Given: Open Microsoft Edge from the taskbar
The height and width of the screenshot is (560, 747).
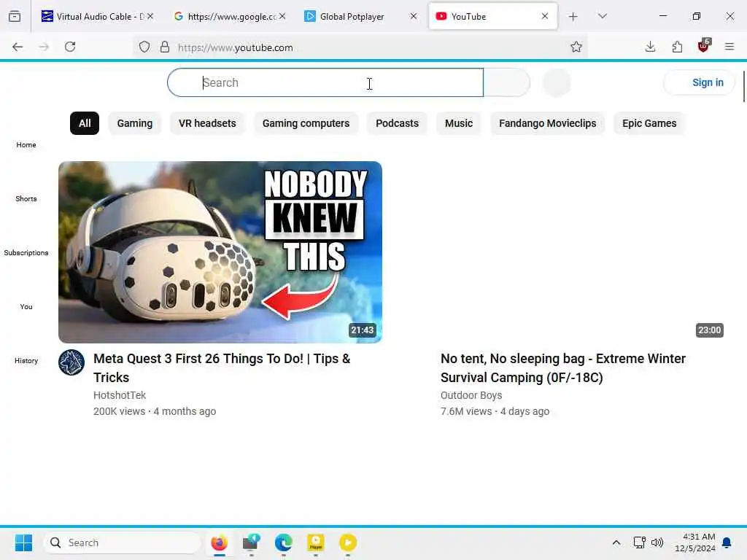Looking at the screenshot, I should [284, 542].
